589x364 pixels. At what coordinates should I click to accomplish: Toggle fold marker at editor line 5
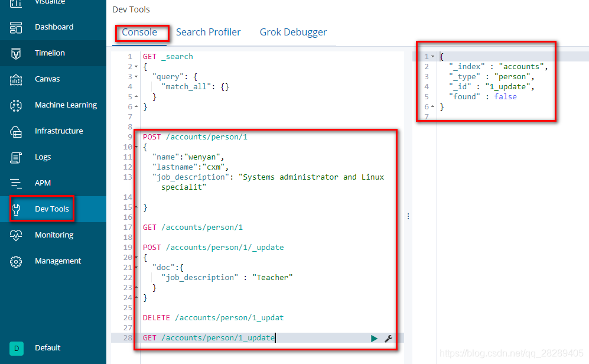pos(136,96)
